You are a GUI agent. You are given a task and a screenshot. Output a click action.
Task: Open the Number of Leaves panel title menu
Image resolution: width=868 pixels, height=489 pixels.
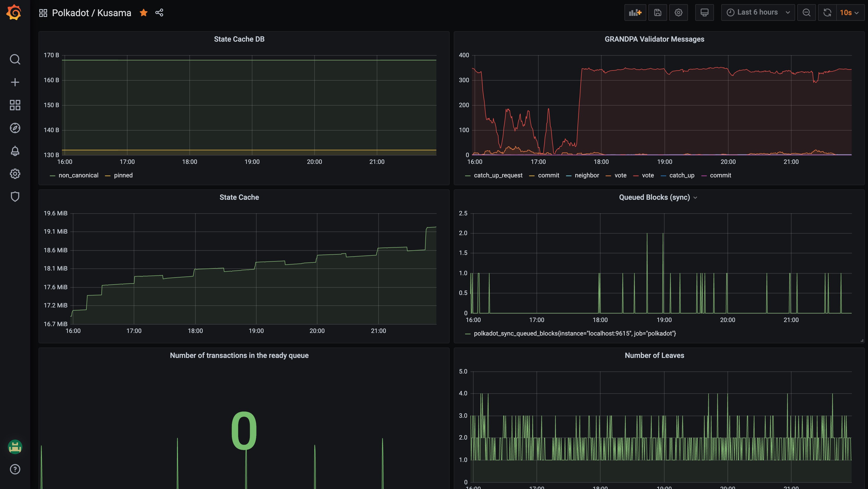pos(654,355)
